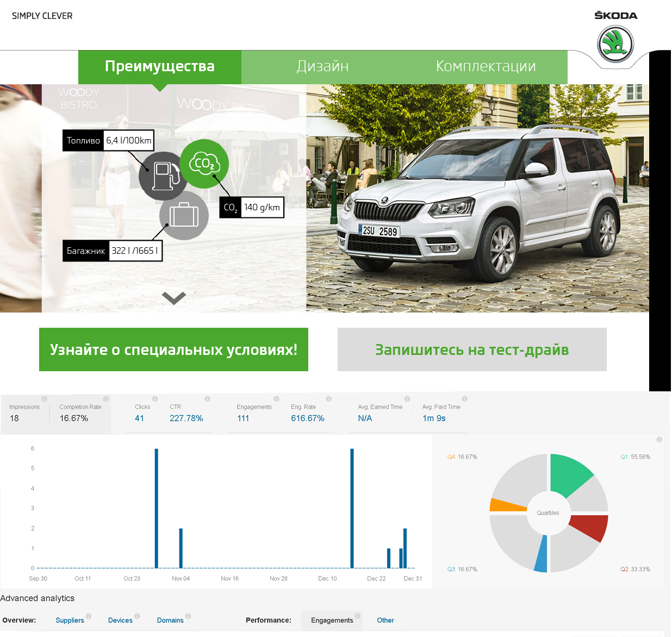This screenshot has width=672, height=637.
Task: Open the Преимущества tab
Action: (x=160, y=66)
